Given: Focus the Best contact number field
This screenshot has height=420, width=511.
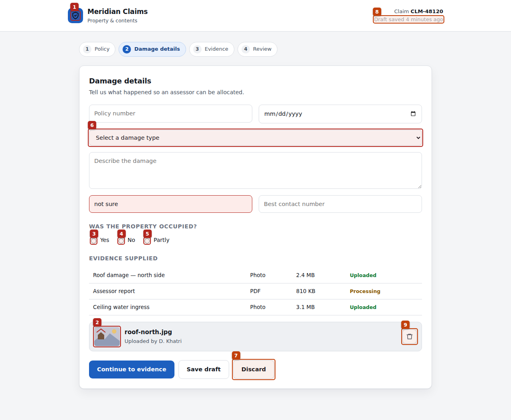Looking at the screenshot, I should click(x=340, y=204).
